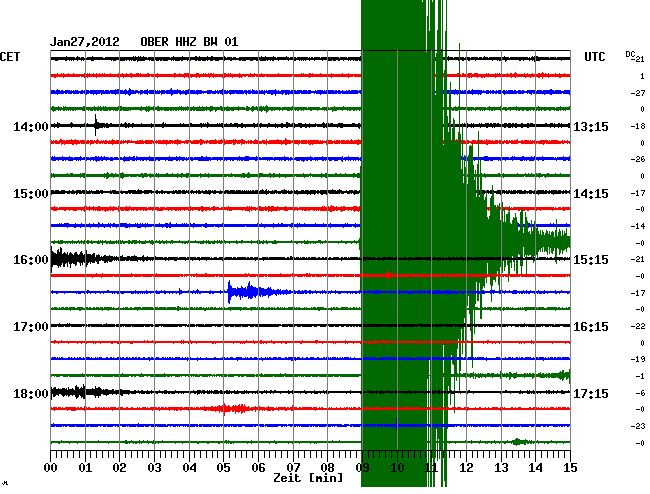
Task: Click the black burst starting the 18:00 trace
Action: (87, 392)
